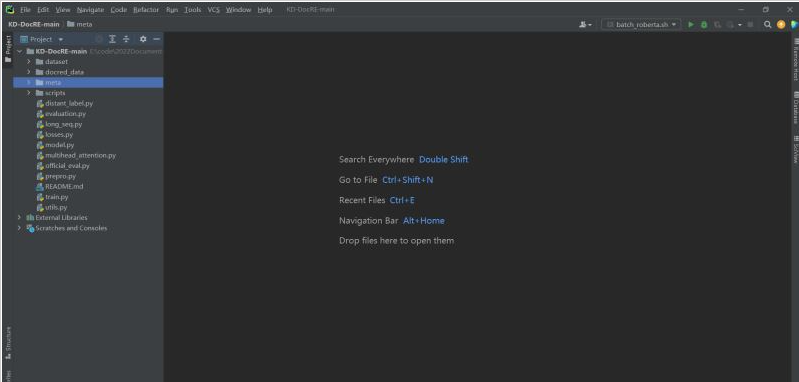Open Search Everywhere magnifier icon
This screenshot has height=382, width=799.
pos(767,24)
